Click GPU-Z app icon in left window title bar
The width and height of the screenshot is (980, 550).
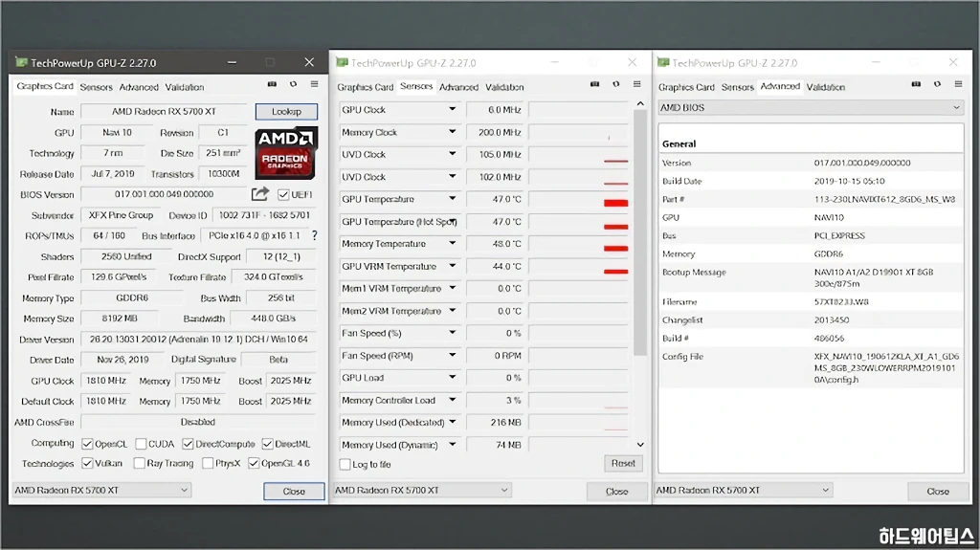[x=21, y=62]
